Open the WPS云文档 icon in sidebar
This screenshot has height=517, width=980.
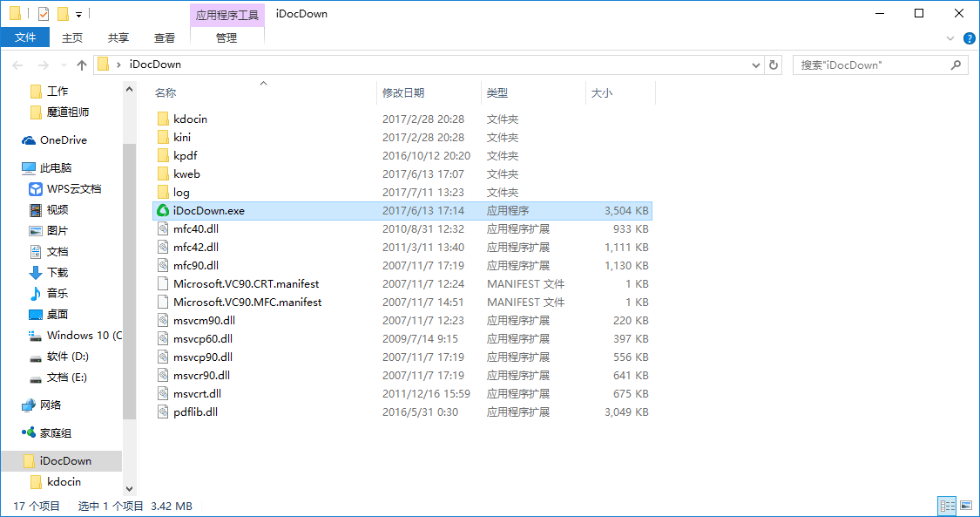pos(36,189)
